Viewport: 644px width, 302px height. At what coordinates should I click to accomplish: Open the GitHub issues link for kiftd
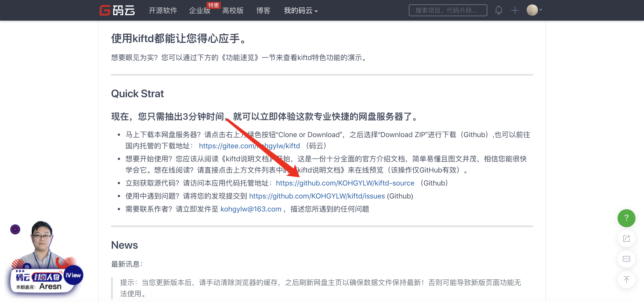tap(316, 196)
